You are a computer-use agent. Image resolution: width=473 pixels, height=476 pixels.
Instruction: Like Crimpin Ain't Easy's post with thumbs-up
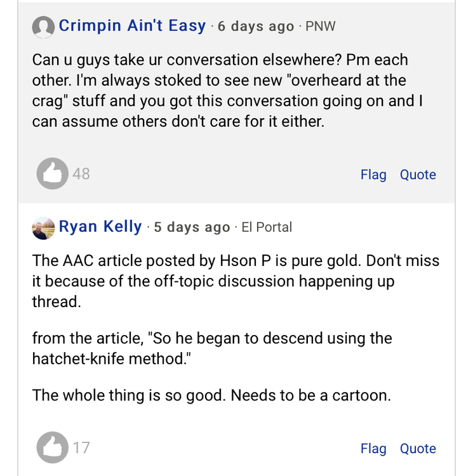coord(52,173)
